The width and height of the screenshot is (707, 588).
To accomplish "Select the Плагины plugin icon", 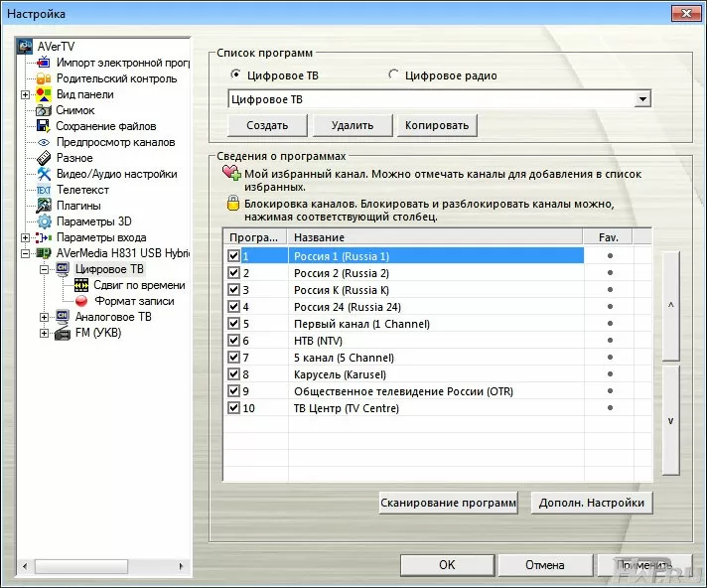I will [44, 206].
